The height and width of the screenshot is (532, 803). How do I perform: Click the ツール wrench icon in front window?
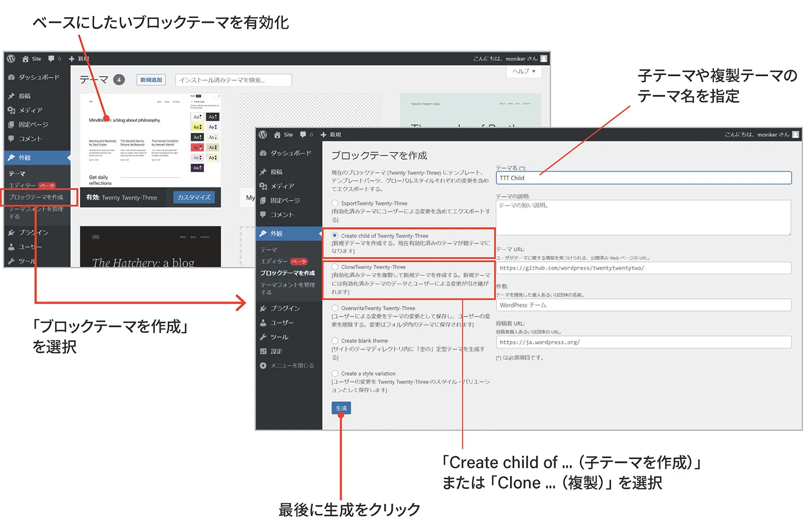click(263, 337)
